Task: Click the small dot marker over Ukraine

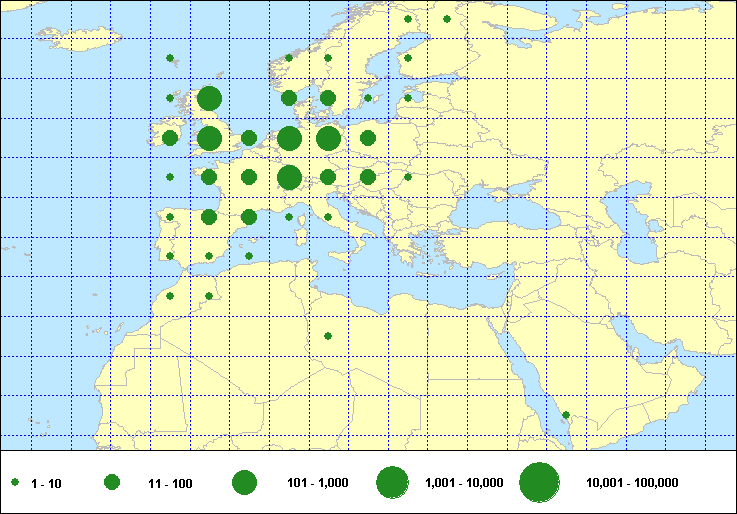Action: click(x=407, y=177)
